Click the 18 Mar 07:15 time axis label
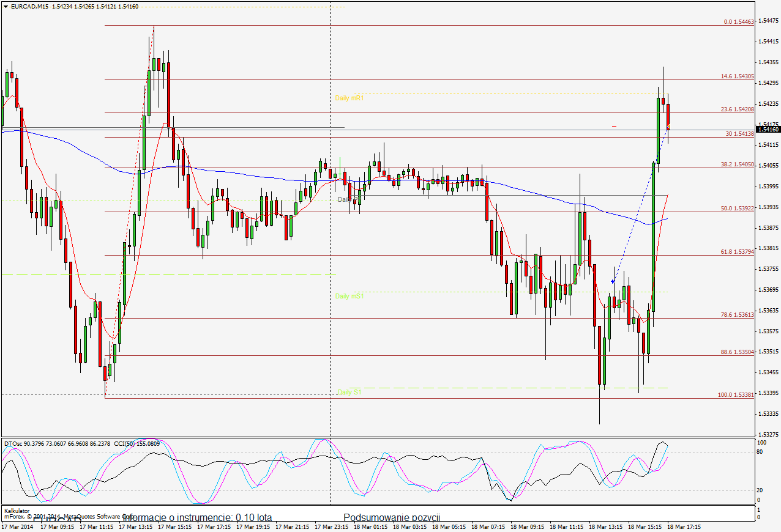This screenshot has height=532, width=781. [x=488, y=526]
